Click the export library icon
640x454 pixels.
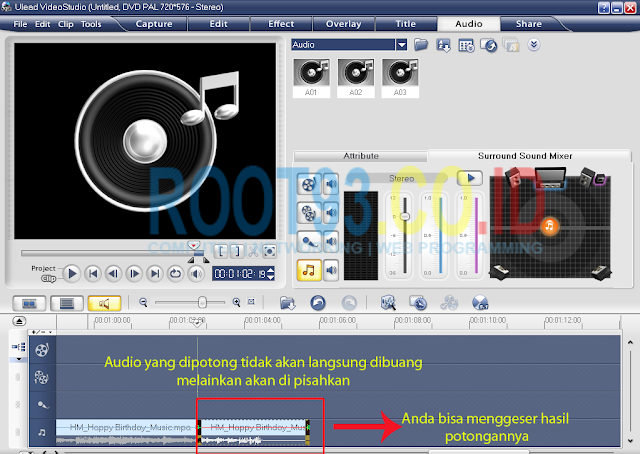[x=489, y=45]
